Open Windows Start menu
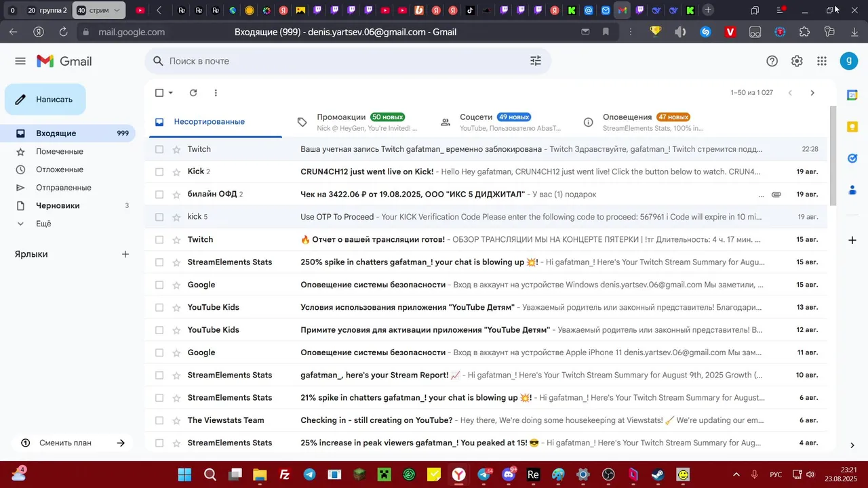 185,474
